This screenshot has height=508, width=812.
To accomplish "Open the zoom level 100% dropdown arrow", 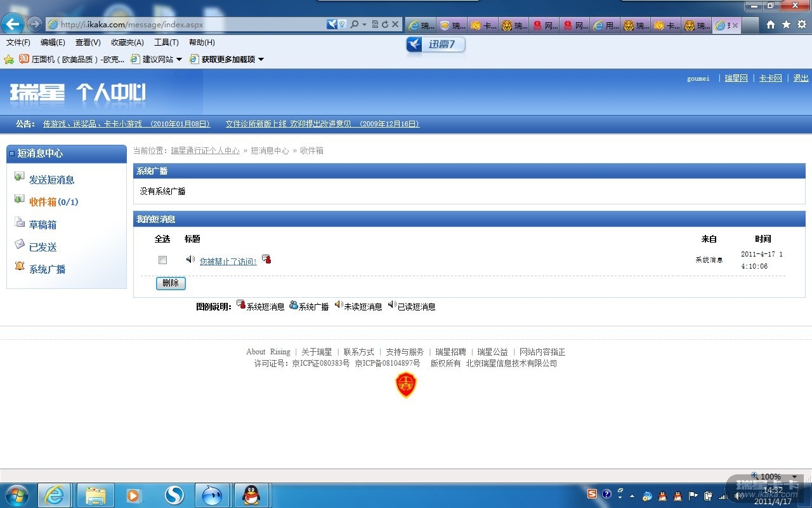I will pyautogui.click(x=794, y=477).
